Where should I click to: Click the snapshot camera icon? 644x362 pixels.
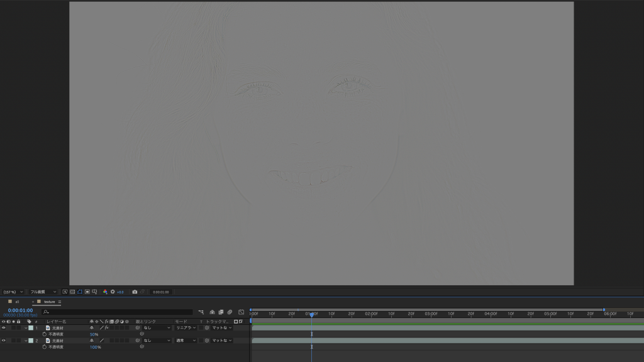135,292
